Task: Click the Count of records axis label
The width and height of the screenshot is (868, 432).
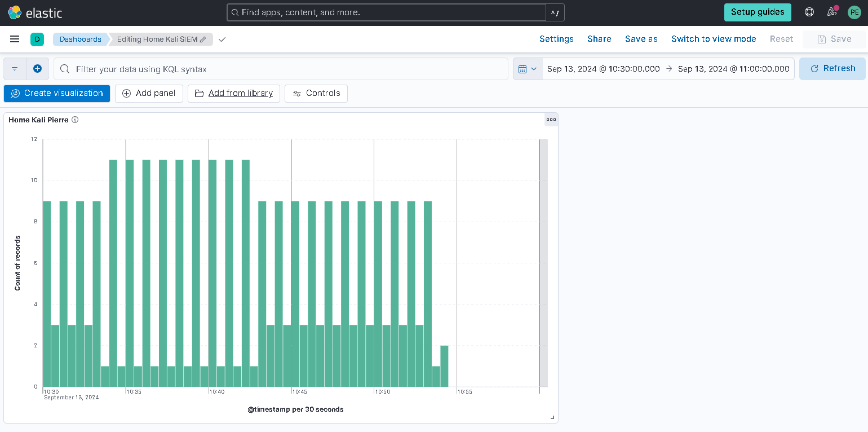Action: point(17,263)
